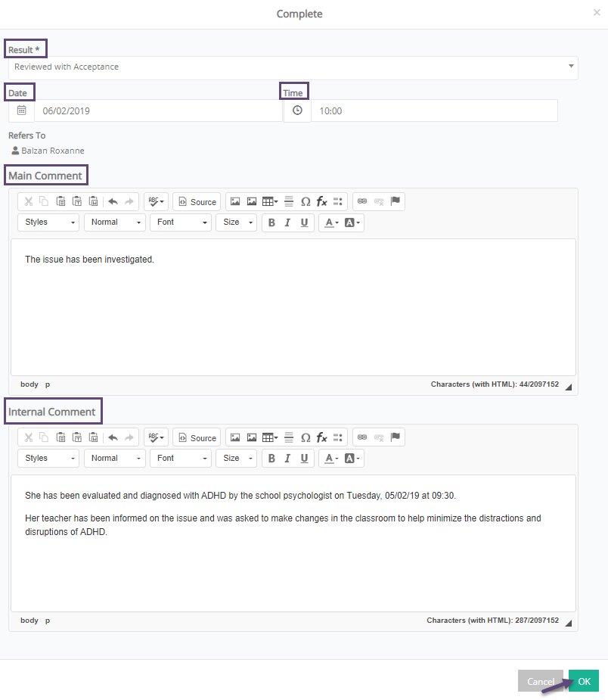Expand Styles dropdown in Main Comment editor
The height and width of the screenshot is (700, 608).
[48, 222]
